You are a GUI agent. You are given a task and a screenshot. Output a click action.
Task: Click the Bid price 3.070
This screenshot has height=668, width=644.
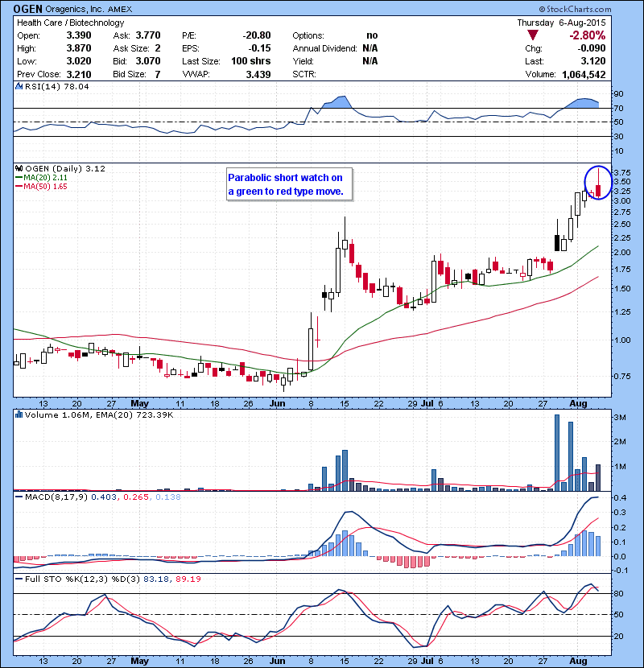coord(148,61)
